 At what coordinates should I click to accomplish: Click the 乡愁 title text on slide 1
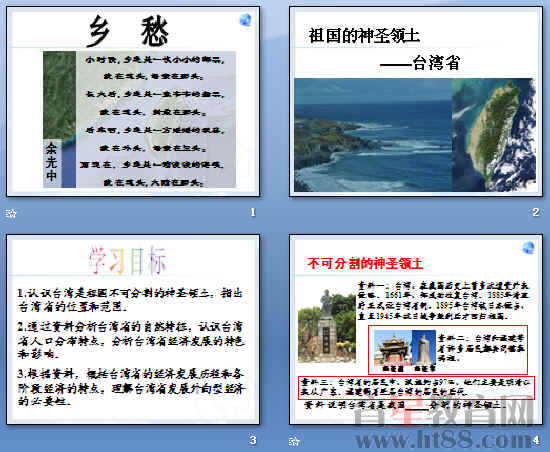click(x=129, y=31)
